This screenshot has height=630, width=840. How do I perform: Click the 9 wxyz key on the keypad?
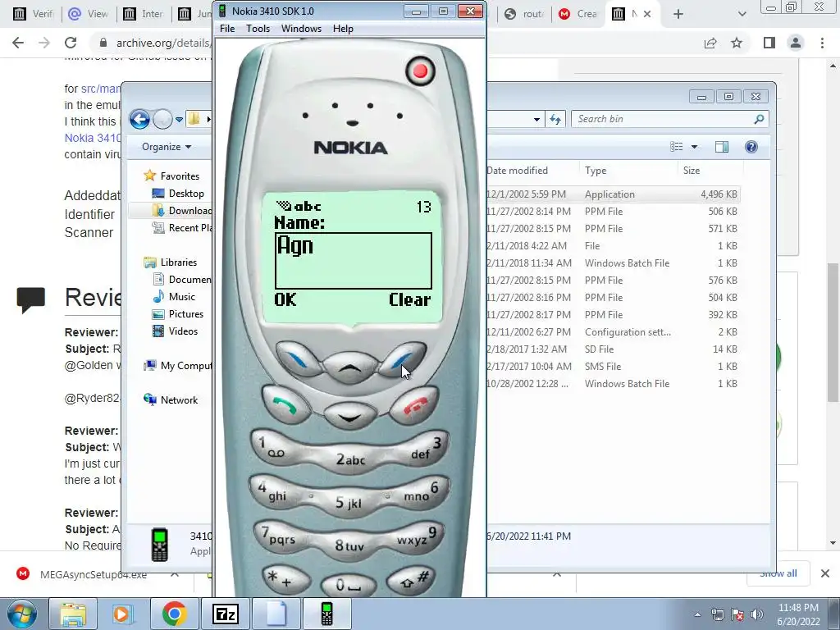(x=418, y=536)
